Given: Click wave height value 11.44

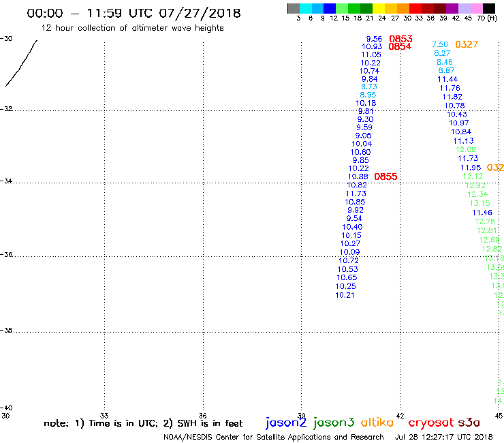Looking at the screenshot, I should [x=447, y=79].
